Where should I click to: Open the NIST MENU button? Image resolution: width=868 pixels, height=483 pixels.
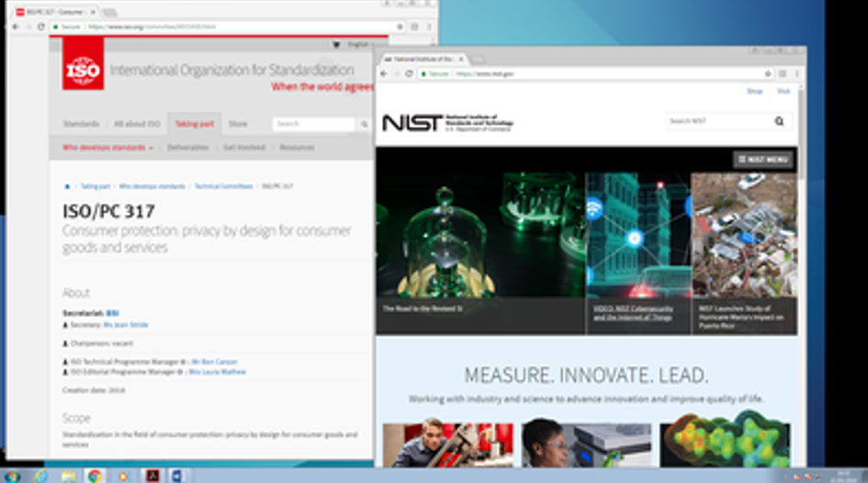pos(762,160)
